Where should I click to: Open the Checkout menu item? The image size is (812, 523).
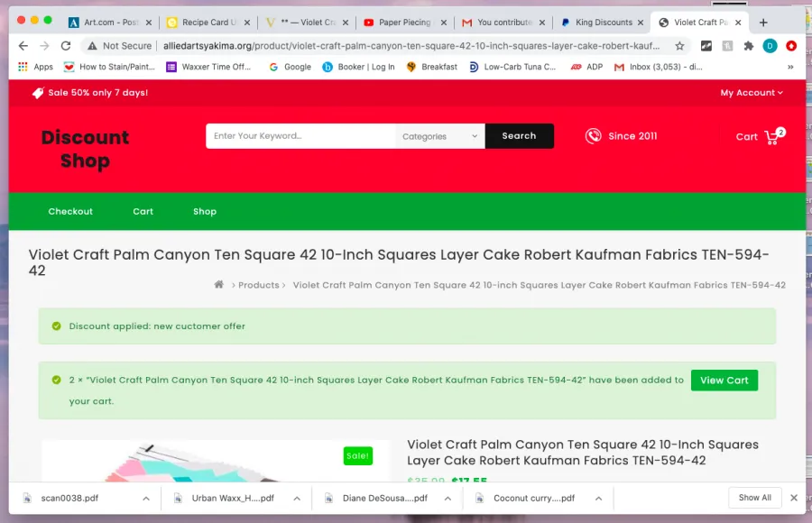point(70,211)
